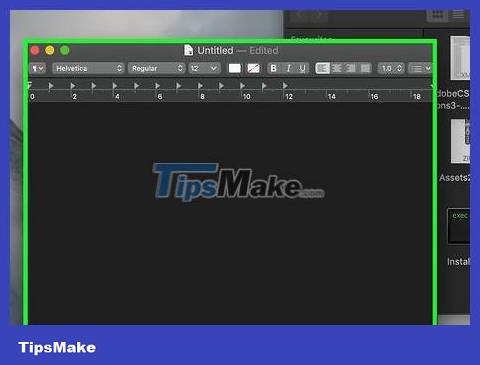The width and height of the screenshot is (480, 365).
Task: Select the ruler tab stop above mark 2
Action: point(73,86)
